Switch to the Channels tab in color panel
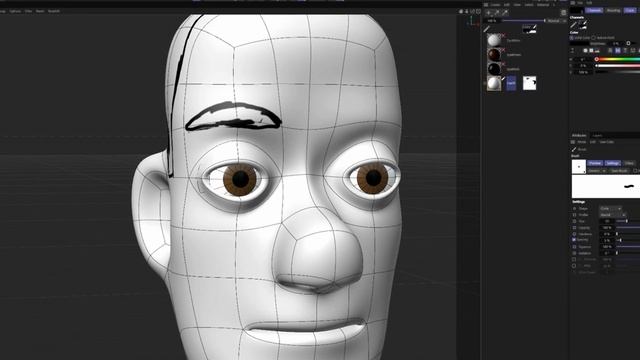 coord(594,10)
